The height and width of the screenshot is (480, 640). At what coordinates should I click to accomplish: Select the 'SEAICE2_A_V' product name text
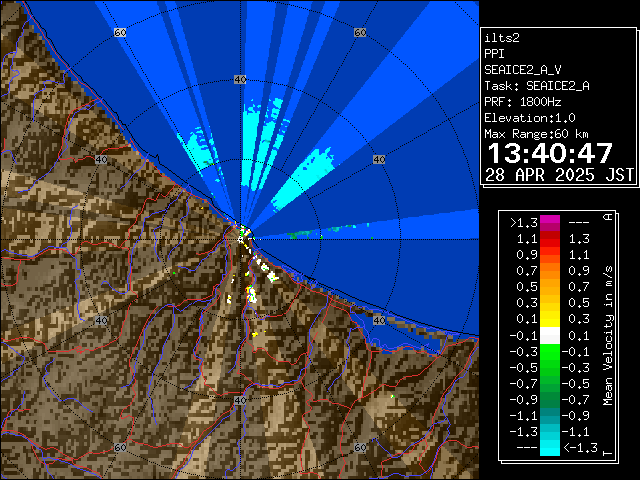pos(523,70)
